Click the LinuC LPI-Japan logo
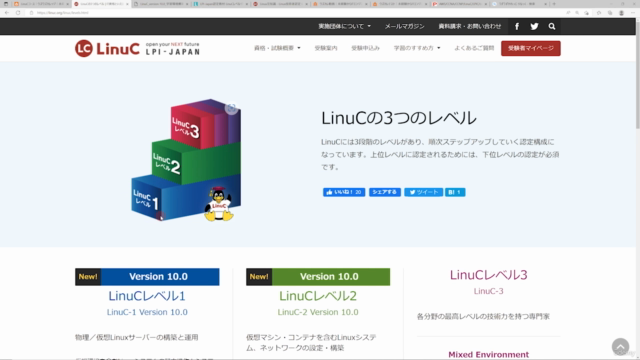The height and width of the screenshot is (360, 640). [138, 48]
